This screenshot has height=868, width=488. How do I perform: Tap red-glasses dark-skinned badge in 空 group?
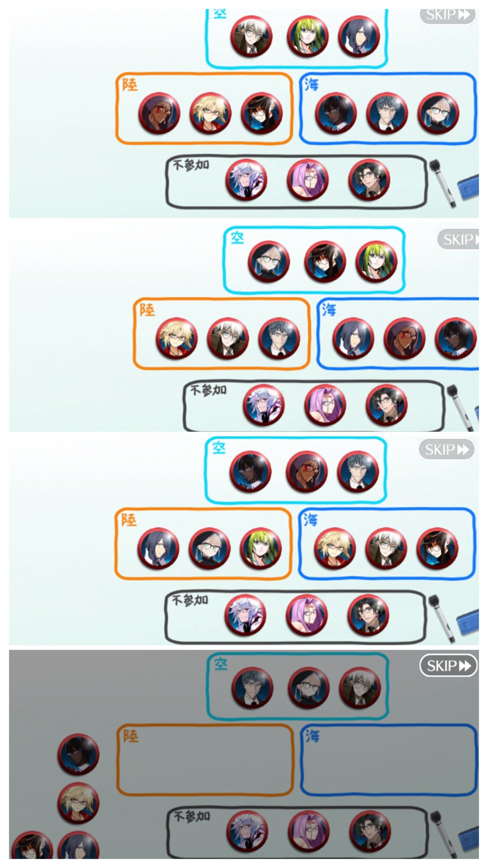[307, 472]
